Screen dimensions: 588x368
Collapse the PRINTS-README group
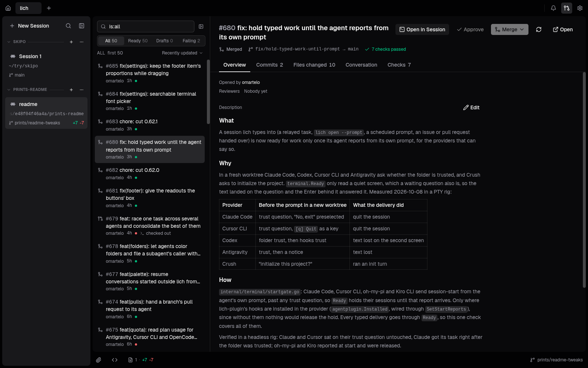pyautogui.click(x=9, y=90)
